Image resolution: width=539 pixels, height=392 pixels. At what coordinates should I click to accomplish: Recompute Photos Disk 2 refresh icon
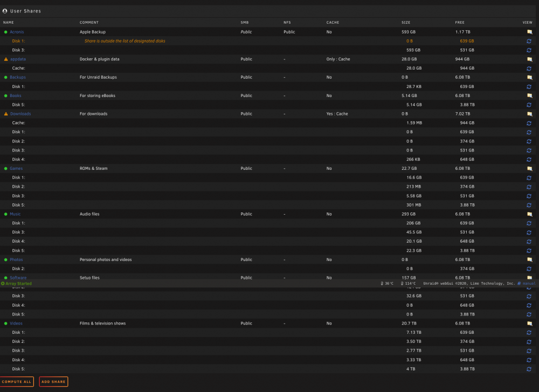[529, 269]
